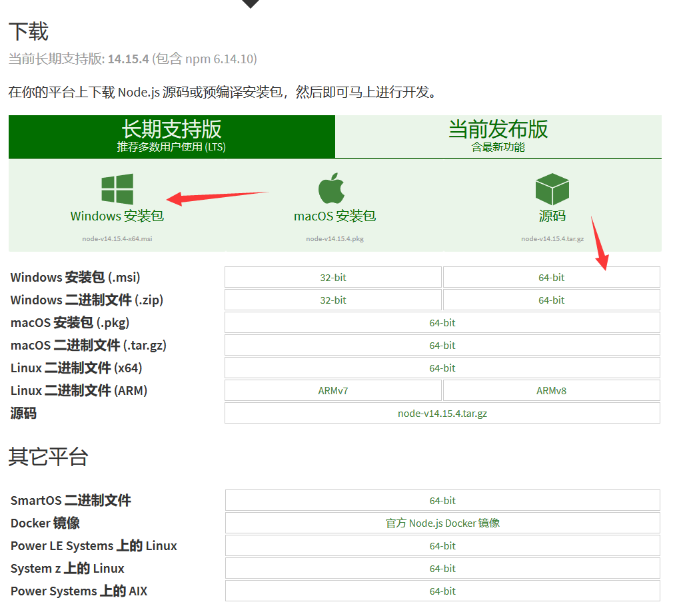Click the 源码 row label in the table

point(23,414)
